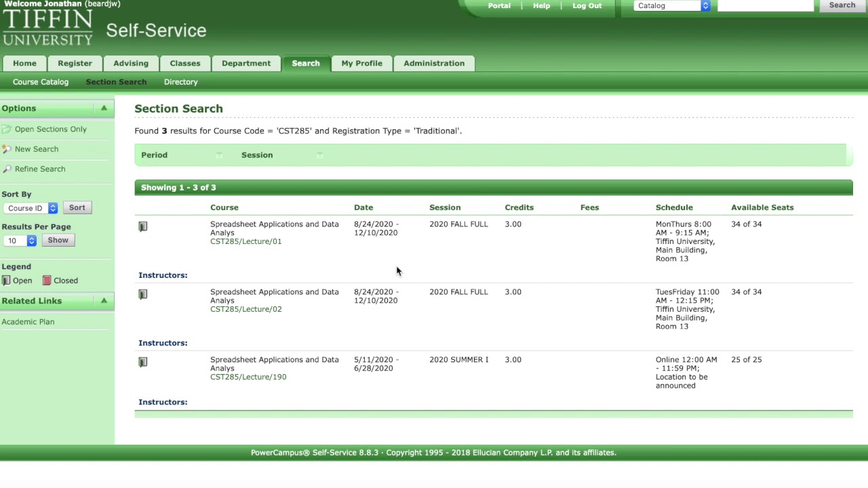
Task: Click the Available Seats column header
Action: tap(762, 207)
